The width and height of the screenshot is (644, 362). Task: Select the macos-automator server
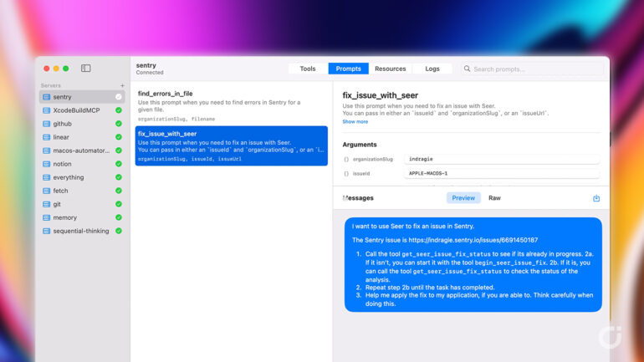point(79,150)
